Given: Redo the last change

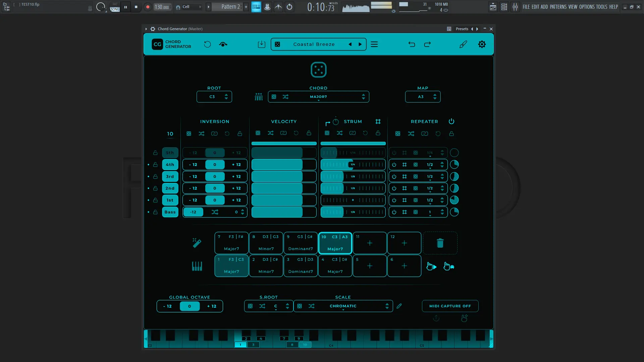Looking at the screenshot, I should [x=427, y=44].
